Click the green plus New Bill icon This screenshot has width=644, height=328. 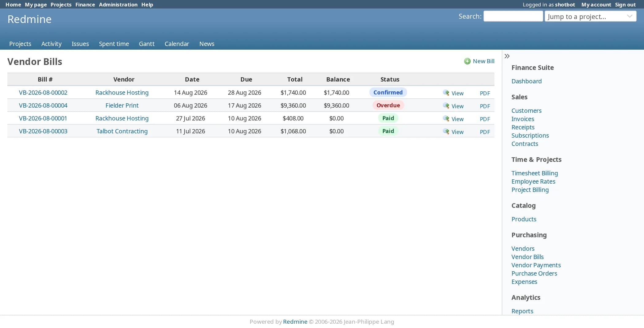pyautogui.click(x=467, y=61)
